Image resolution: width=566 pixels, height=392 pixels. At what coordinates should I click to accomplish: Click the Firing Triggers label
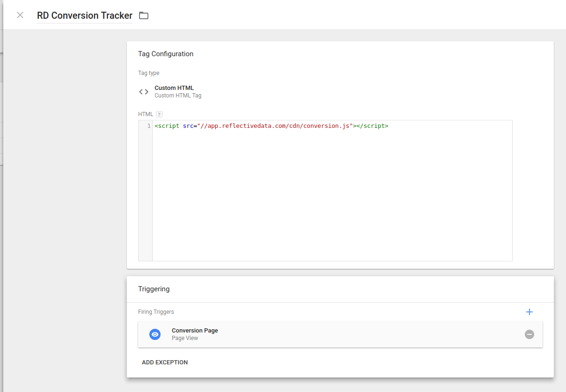click(x=156, y=312)
